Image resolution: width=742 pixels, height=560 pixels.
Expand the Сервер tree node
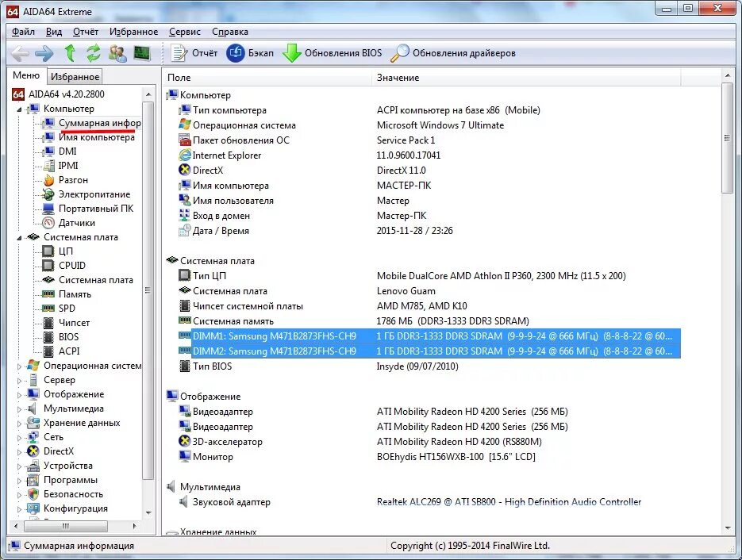click(x=19, y=380)
